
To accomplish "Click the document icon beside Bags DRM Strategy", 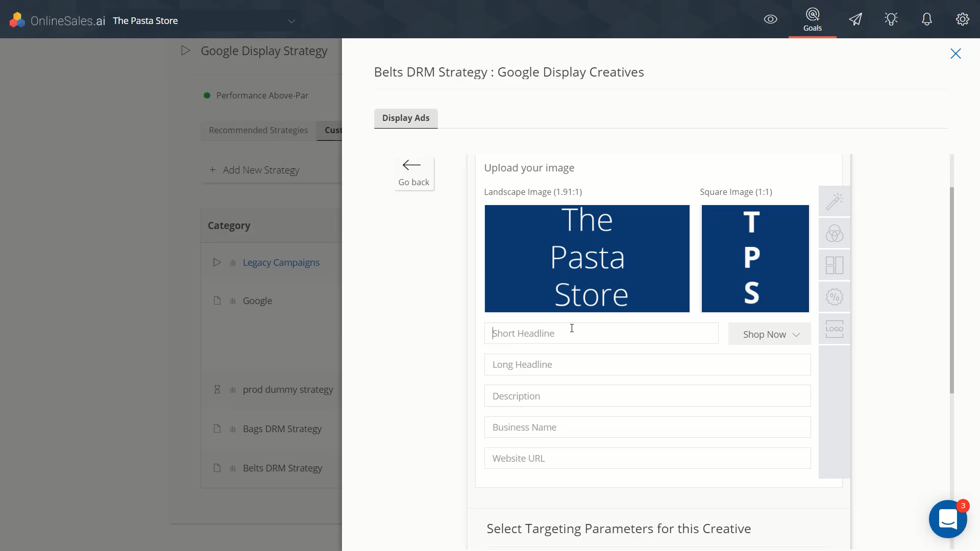I will click(217, 429).
